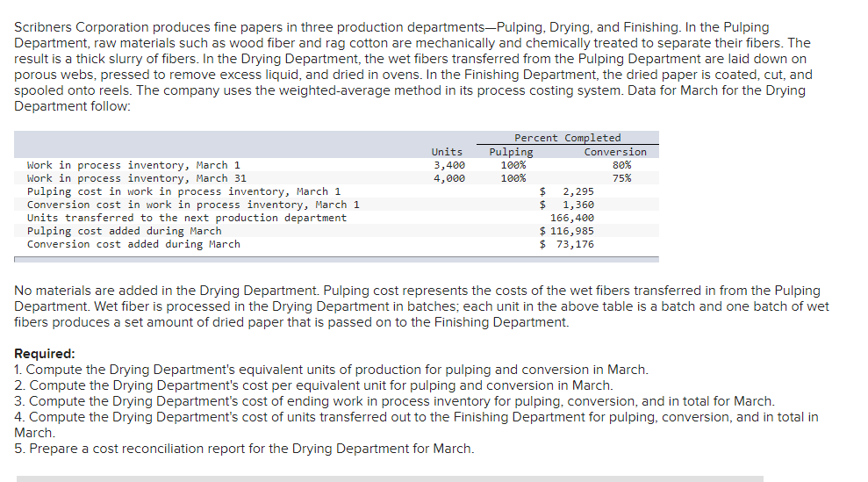
Task: Click requirement 1 about equivalent units of production
Action: coord(331,370)
